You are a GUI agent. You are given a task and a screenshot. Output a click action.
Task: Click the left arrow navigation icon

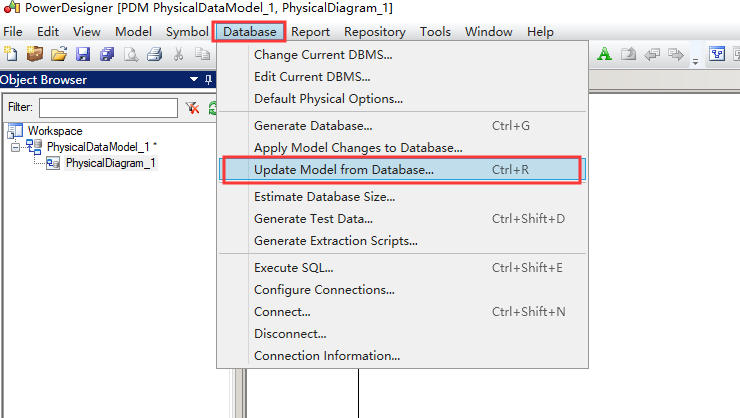(x=652, y=54)
